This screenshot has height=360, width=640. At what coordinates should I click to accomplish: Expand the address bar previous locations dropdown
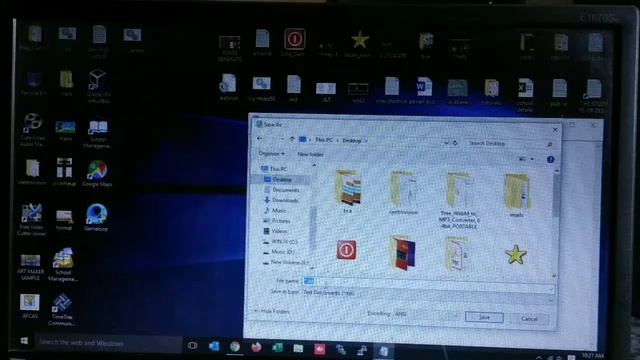coord(446,142)
